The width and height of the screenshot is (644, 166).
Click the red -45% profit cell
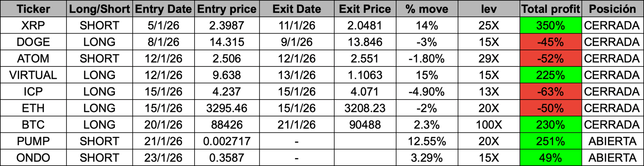(x=550, y=42)
